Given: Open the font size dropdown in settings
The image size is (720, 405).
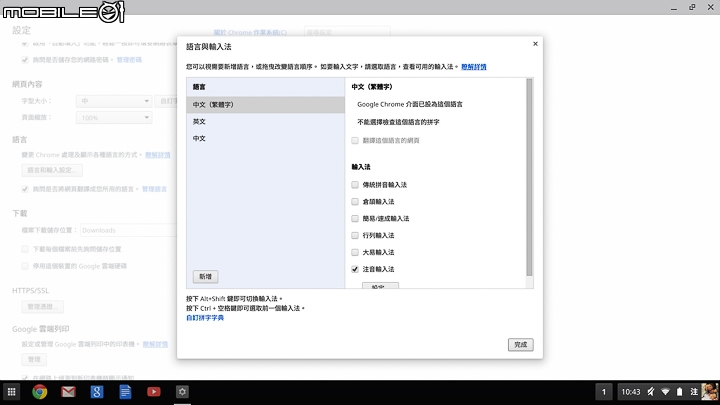Looking at the screenshot, I should tap(114, 101).
